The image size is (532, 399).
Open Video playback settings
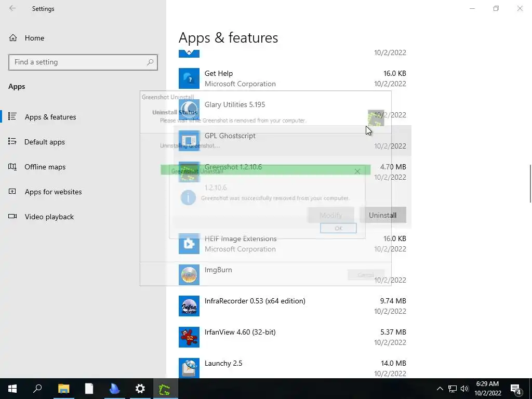click(x=49, y=217)
